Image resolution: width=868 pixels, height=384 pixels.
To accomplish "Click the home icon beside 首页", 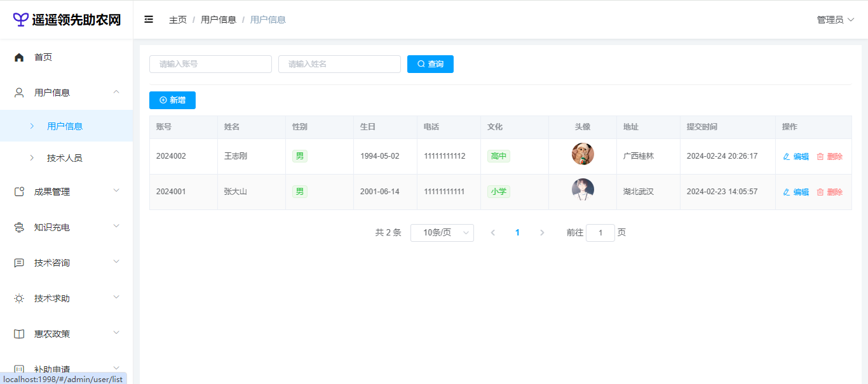I will [x=19, y=57].
